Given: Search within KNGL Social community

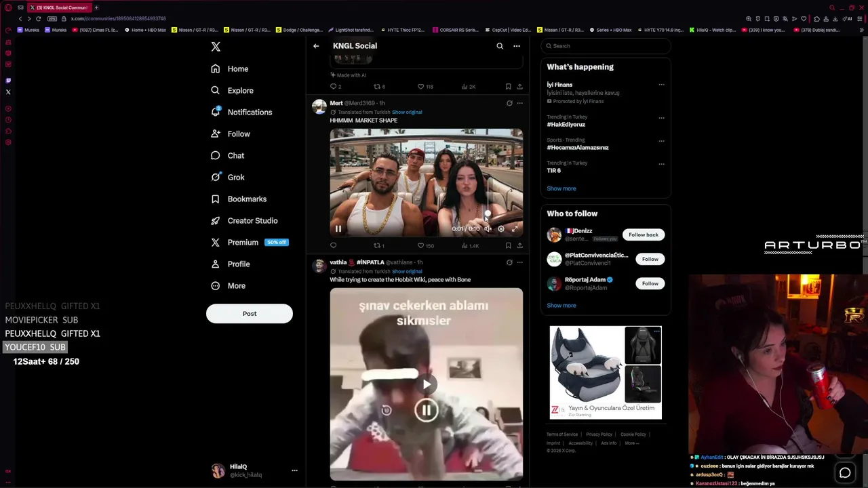Looking at the screenshot, I should click(500, 46).
